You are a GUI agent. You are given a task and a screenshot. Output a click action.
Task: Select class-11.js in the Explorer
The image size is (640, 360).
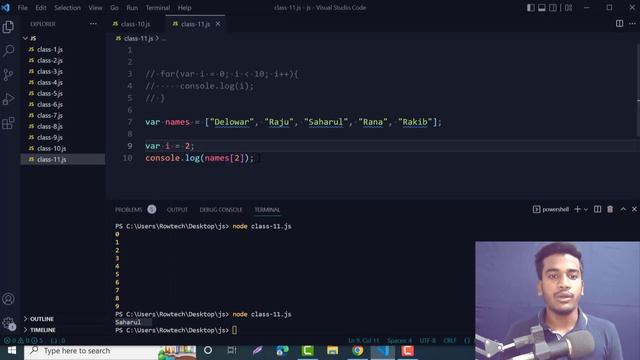[x=63, y=160]
